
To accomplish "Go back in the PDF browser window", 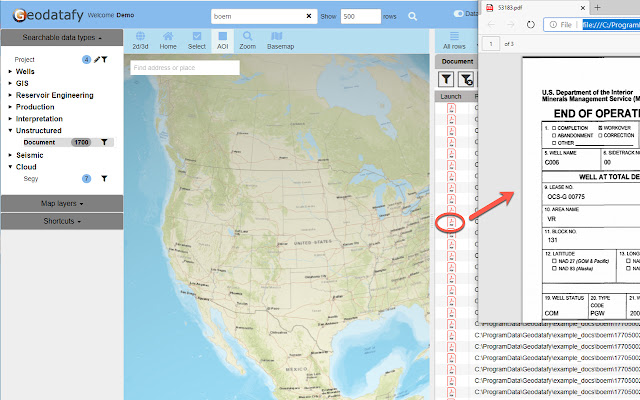I will 491,24.
